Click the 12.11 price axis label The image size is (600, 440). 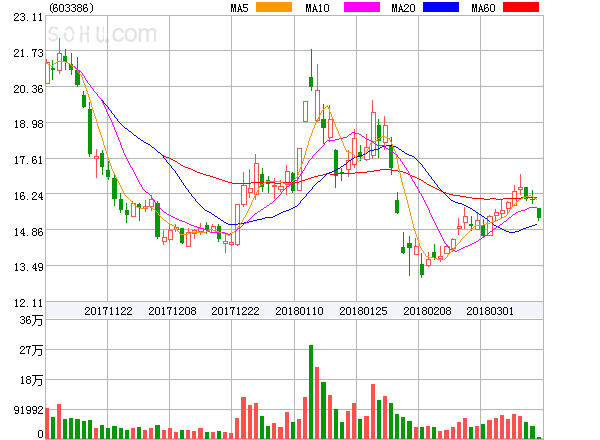coord(28,303)
